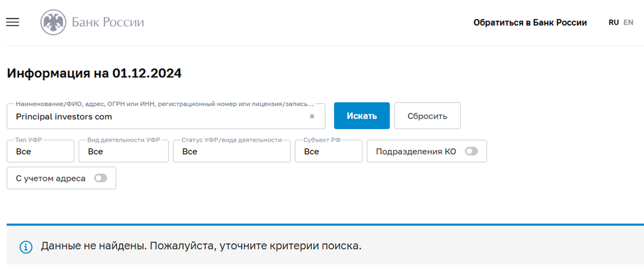644x267 pixels.
Task: Open the Субъект РФ dropdown
Action: click(x=328, y=151)
